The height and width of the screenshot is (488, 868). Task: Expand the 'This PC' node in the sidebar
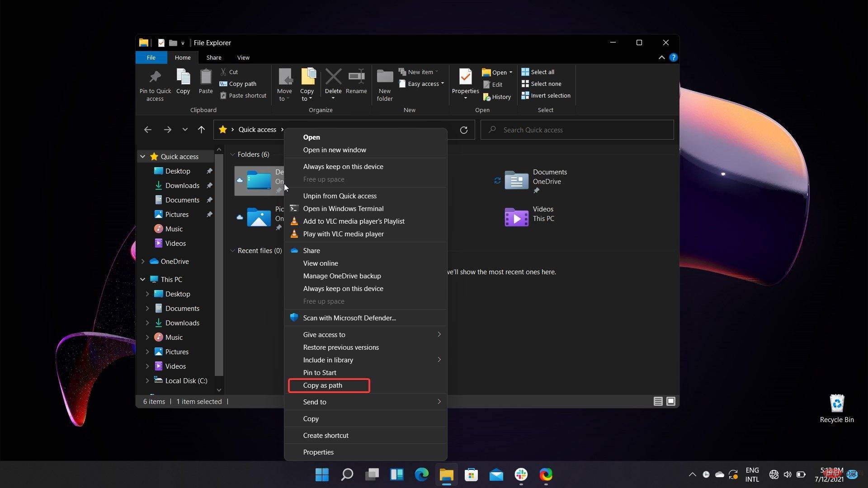pos(142,279)
